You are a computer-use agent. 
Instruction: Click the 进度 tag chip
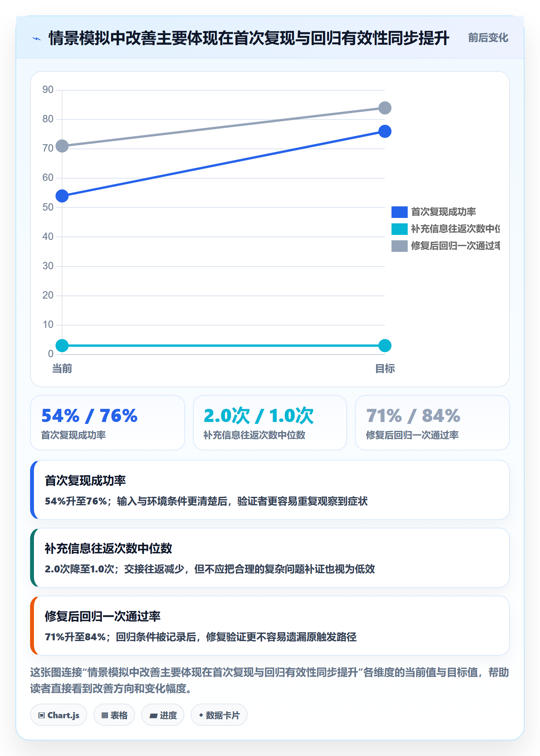pyautogui.click(x=163, y=715)
